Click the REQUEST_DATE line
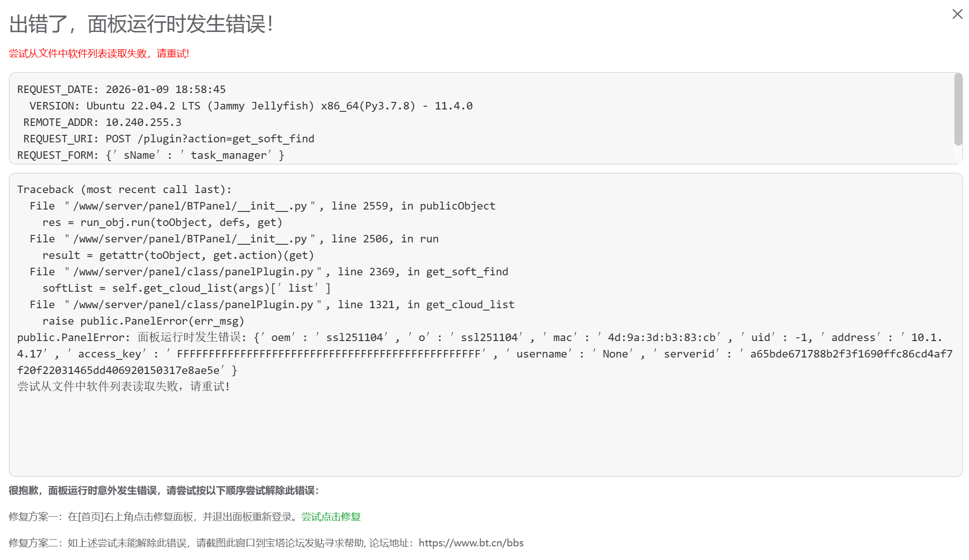The image size is (969, 560). click(121, 89)
